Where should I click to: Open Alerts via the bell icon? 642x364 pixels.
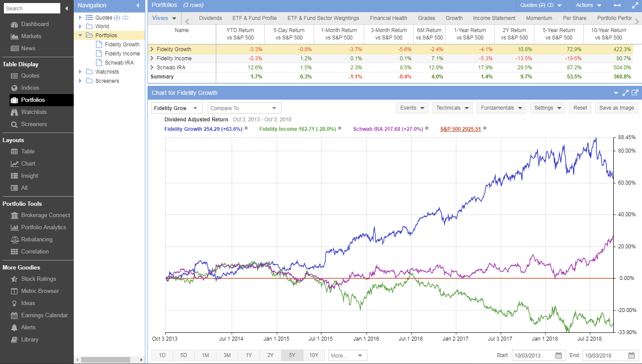tap(14, 328)
